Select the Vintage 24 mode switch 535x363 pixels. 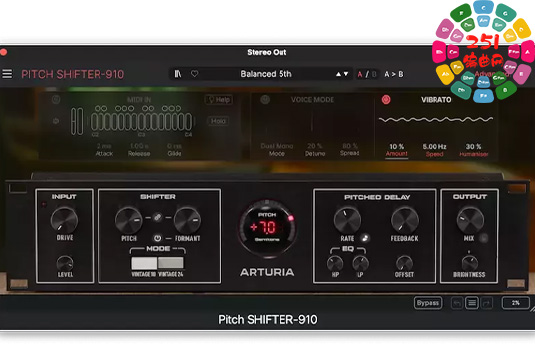pyautogui.click(x=171, y=263)
